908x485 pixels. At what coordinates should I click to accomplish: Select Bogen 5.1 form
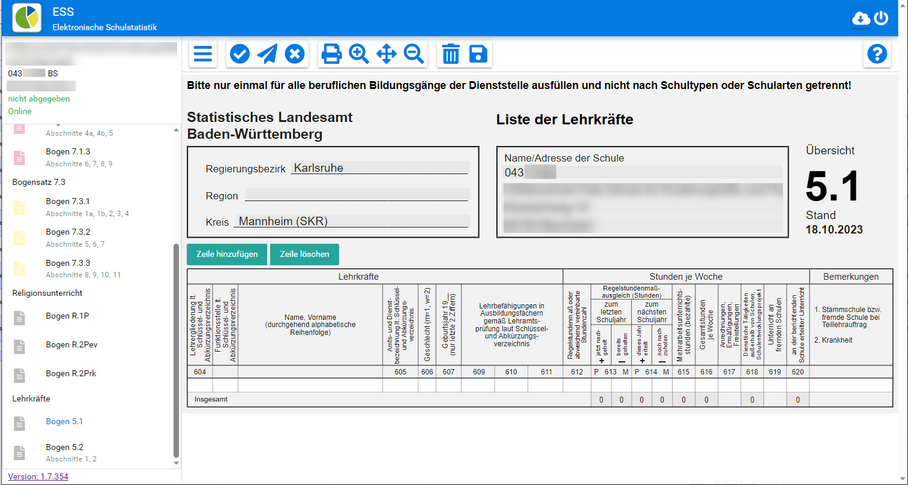click(64, 421)
